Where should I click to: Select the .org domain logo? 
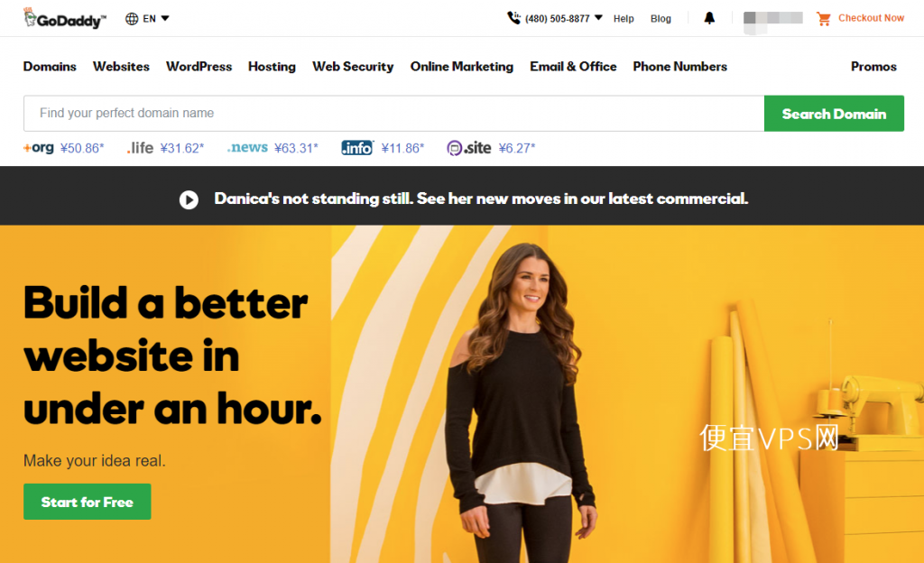click(39, 147)
